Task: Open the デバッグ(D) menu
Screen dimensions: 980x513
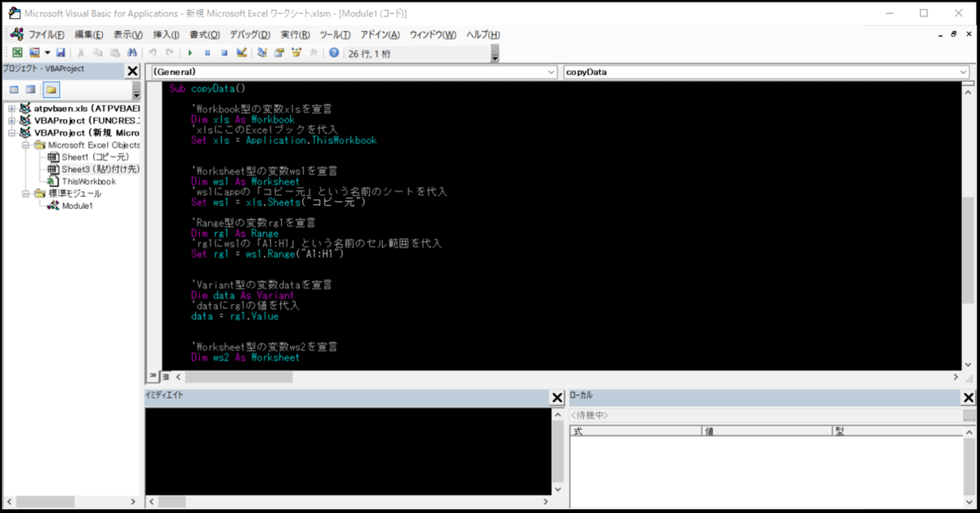Action: click(x=249, y=34)
